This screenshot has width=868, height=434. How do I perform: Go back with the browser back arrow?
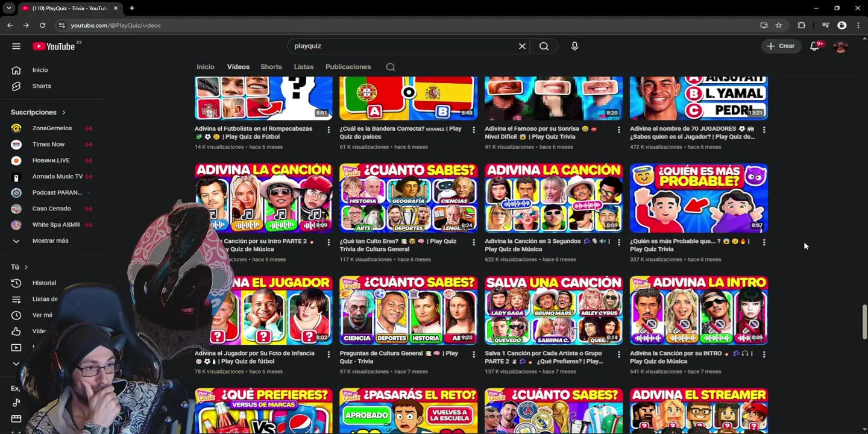(x=10, y=25)
